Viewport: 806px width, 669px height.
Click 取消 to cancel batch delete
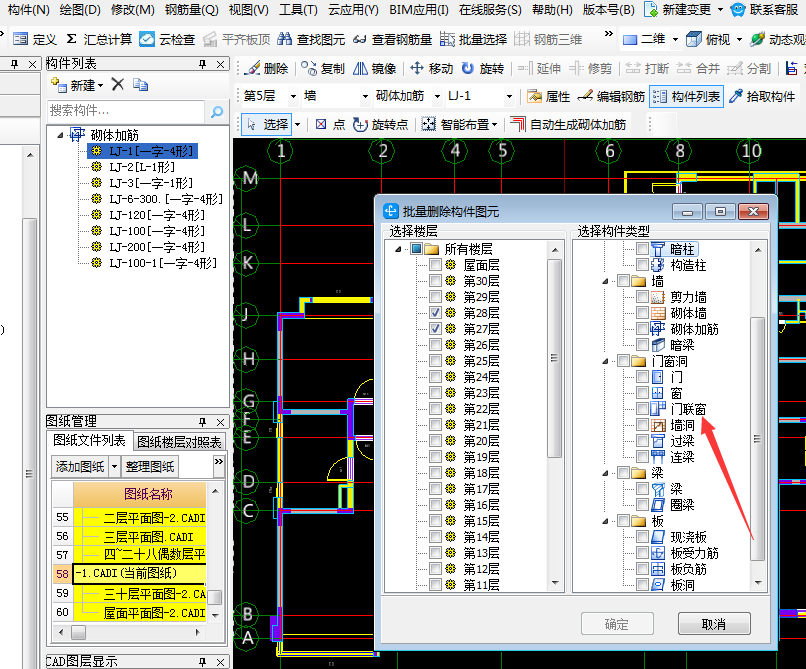tap(714, 624)
